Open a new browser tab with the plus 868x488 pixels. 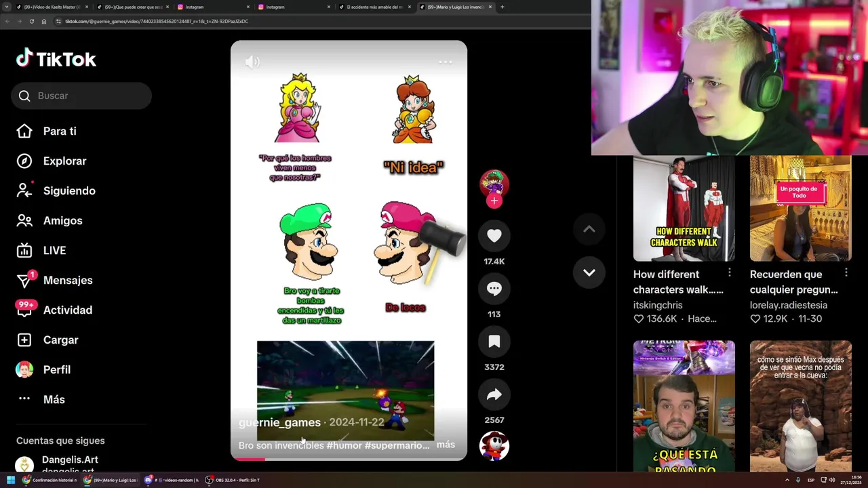502,7
